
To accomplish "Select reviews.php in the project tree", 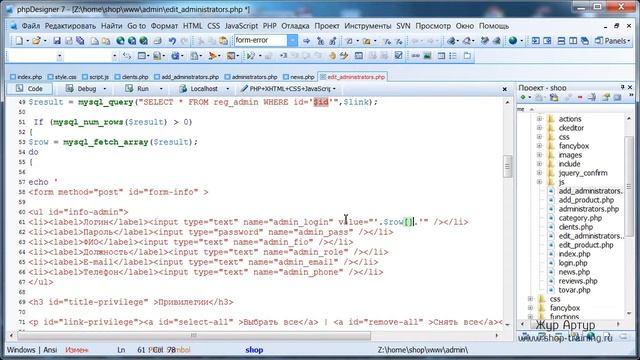I will click(x=578, y=281).
